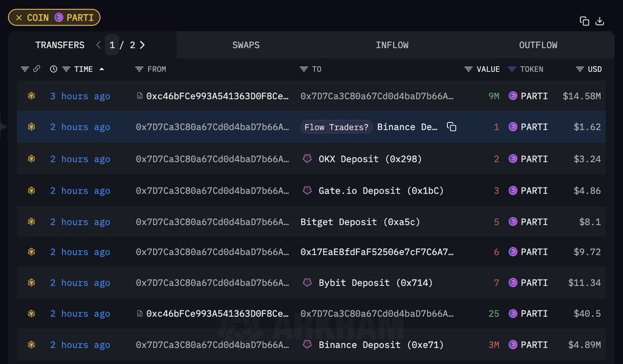Open Gate.io Deposit (0x1bC) entity

[381, 191]
